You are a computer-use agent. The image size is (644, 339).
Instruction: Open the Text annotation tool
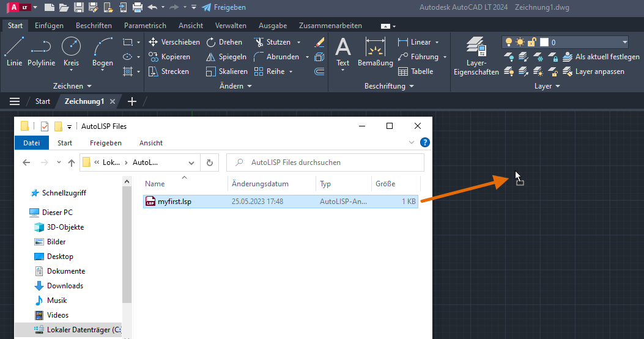tap(342, 52)
